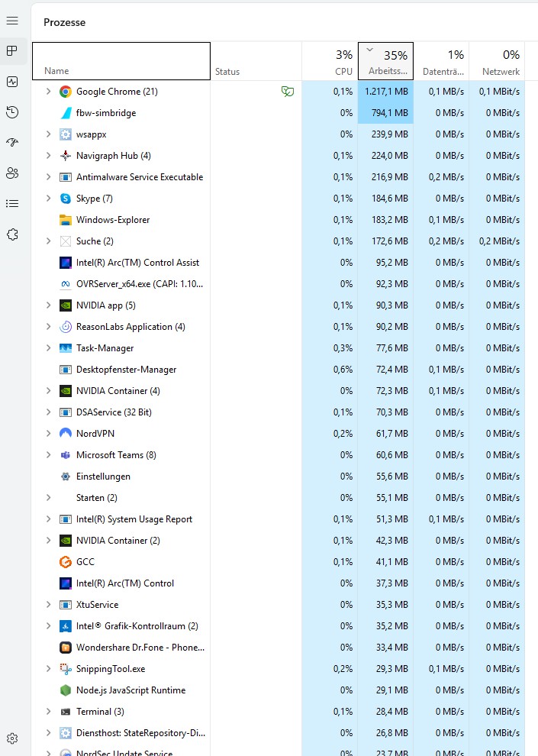The width and height of the screenshot is (538, 756).
Task: Select the Starten (2) process row
Action: [279, 498]
